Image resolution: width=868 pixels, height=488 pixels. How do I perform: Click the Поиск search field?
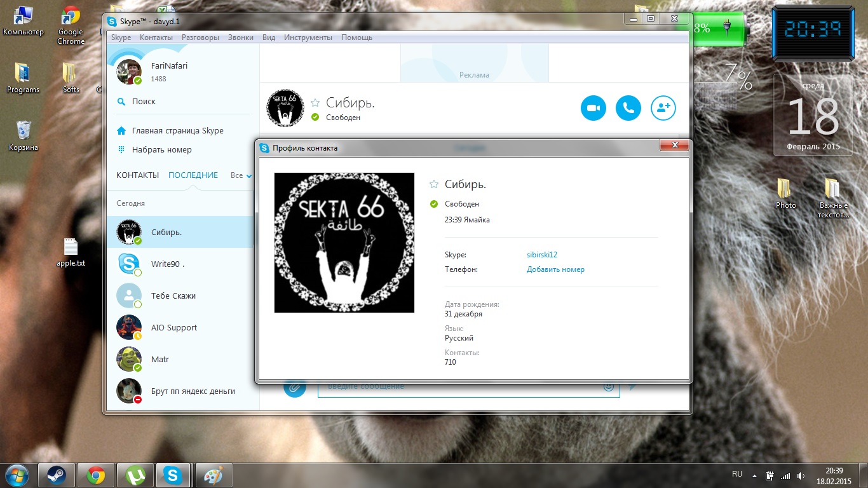(183, 102)
